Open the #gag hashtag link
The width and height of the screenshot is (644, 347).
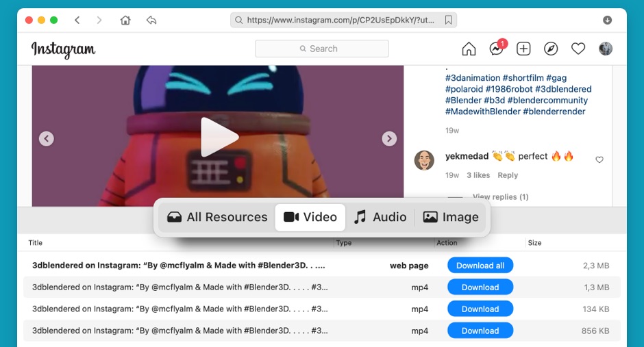556,78
